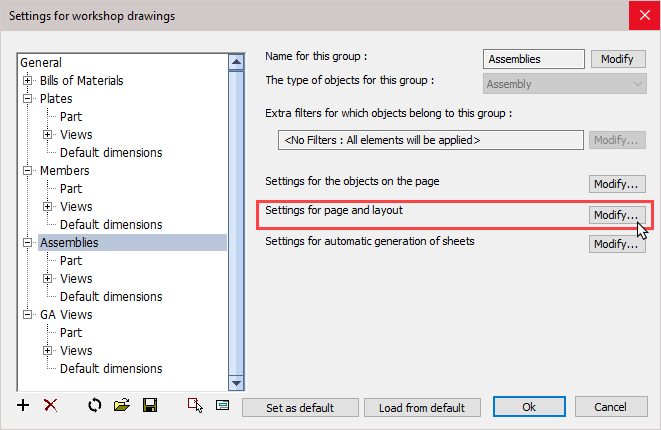Click the refresh arrows icon
Screen dimensions: 661x430
[x=95, y=405]
